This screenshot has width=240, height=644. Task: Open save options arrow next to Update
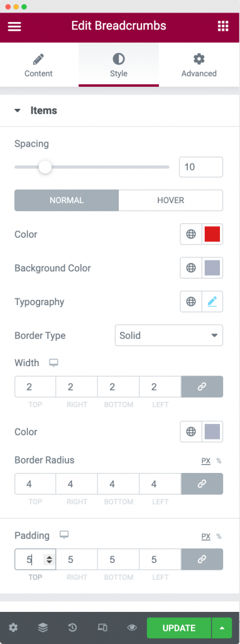222,628
